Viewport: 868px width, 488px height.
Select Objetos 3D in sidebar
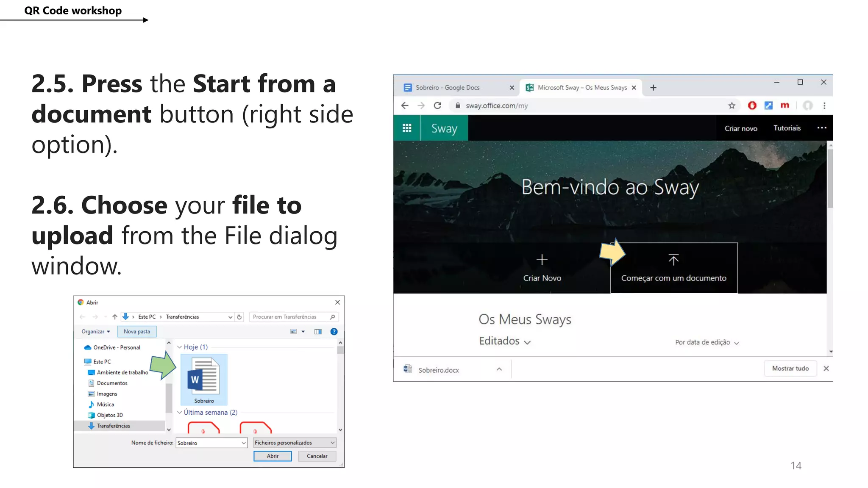[105, 415]
